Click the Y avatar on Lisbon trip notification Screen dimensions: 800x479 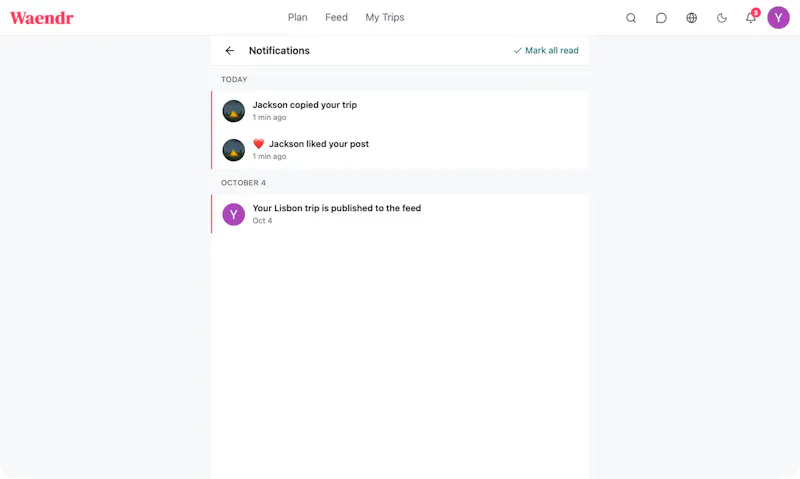click(x=234, y=214)
